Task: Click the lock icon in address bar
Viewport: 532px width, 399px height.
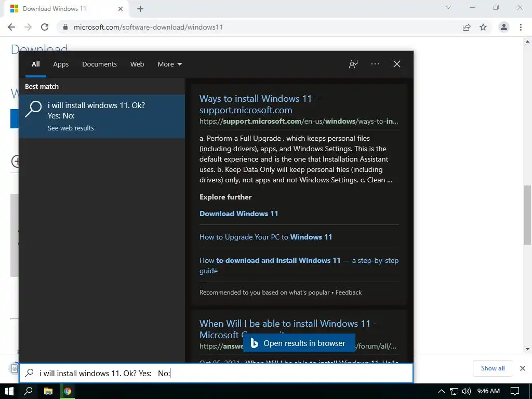Action: coord(65,27)
